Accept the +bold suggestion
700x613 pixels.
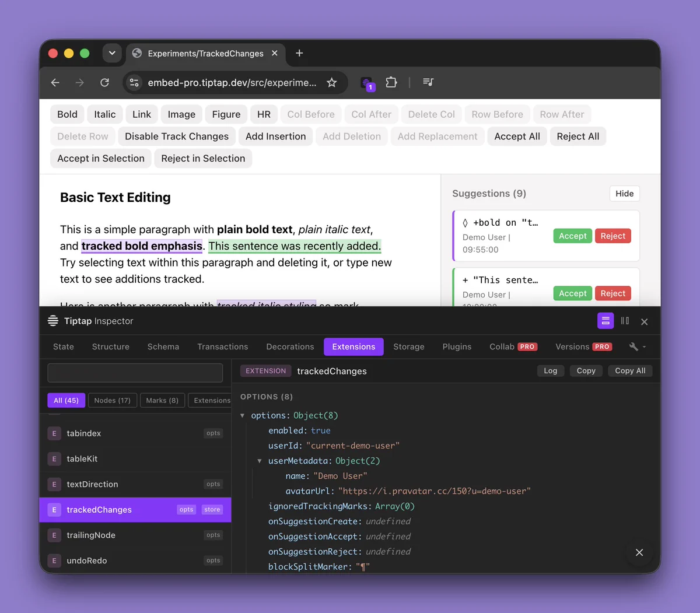tap(573, 236)
